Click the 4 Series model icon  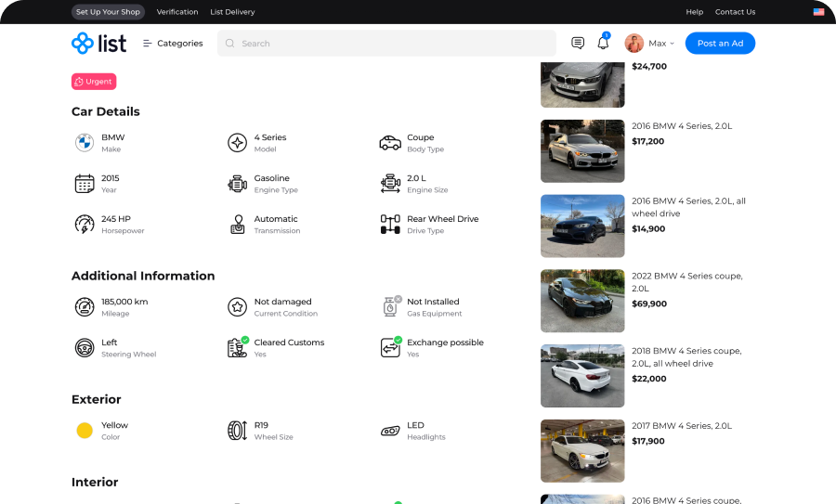point(237,143)
